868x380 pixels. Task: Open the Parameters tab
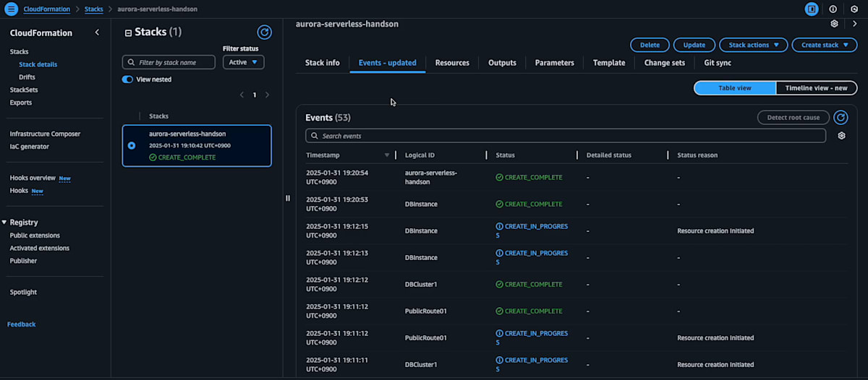coord(554,63)
